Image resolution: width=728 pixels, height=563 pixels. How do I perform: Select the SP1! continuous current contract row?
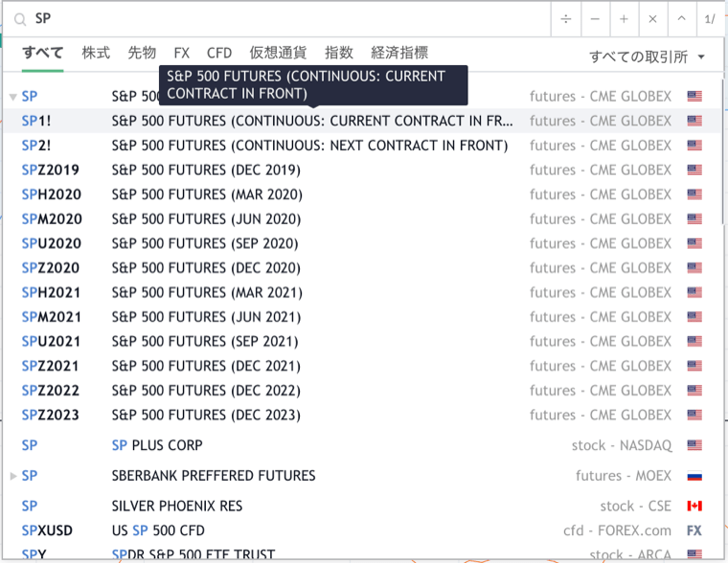pos(362,121)
